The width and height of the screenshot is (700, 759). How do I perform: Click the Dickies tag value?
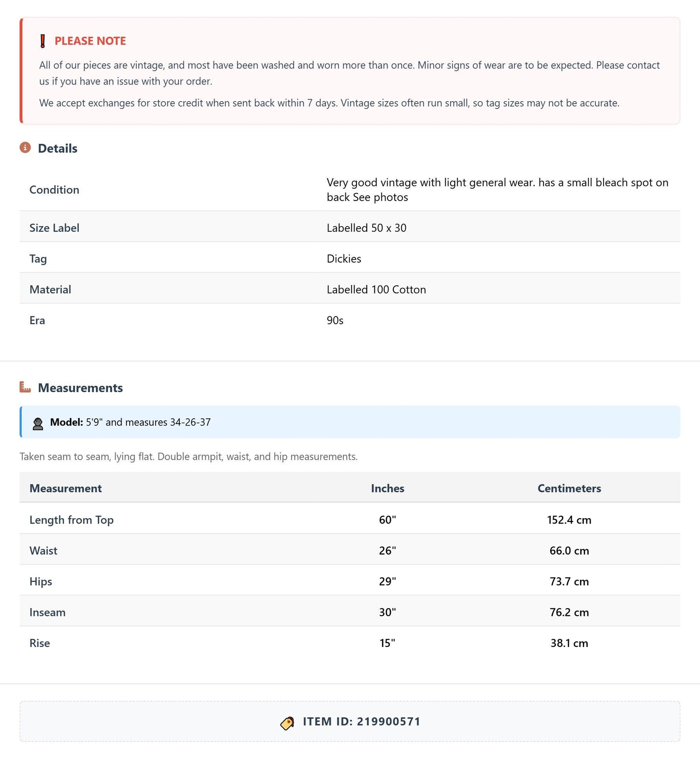pyautogui.click(x=344, y=259)
